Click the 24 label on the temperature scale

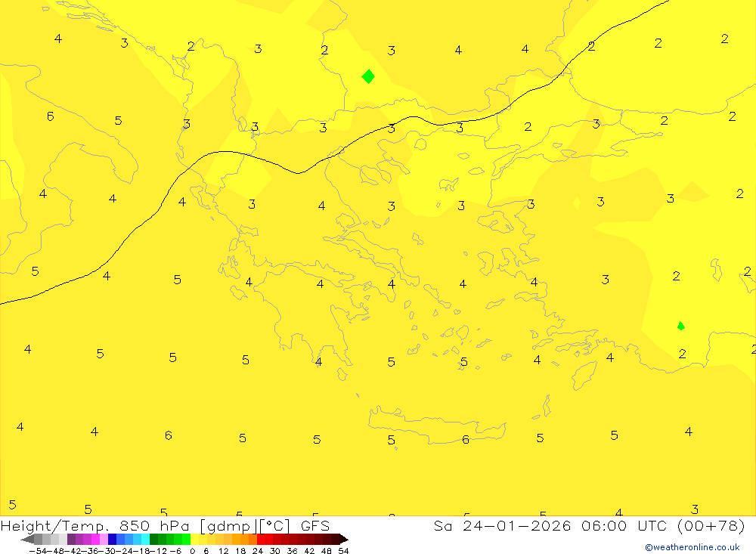(258, 551)
